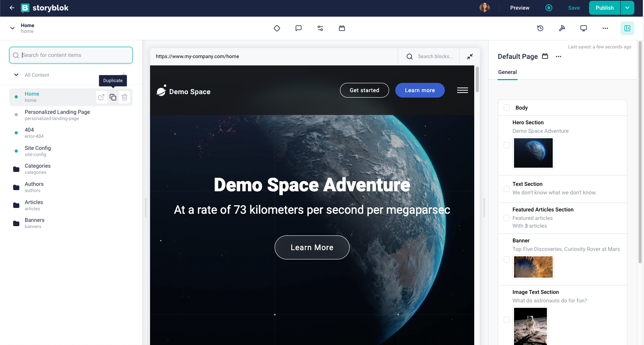
Task: Open the desktop device preview icon
Action: [584, 28]
